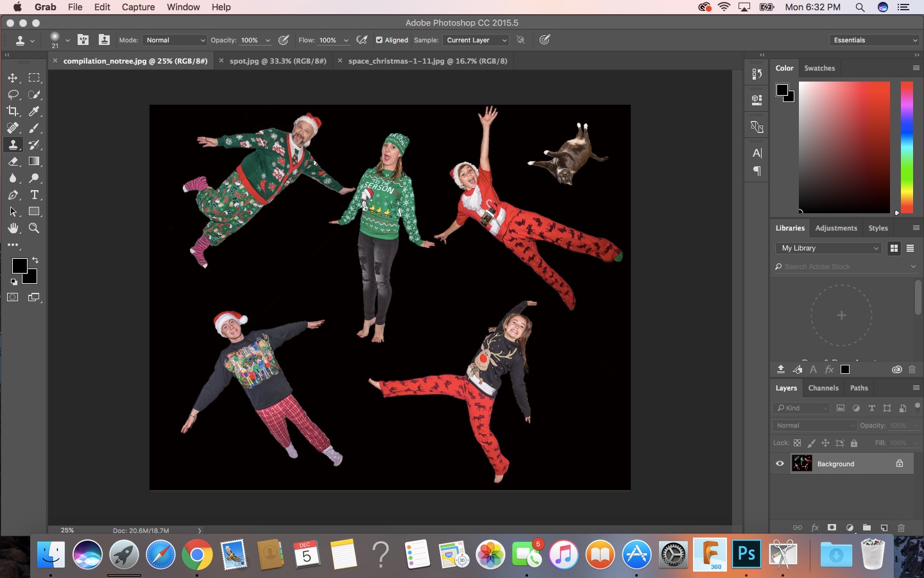This screenshot has width=924, height=578.
Task: Select the Hand tool
Action: point(13,228)
